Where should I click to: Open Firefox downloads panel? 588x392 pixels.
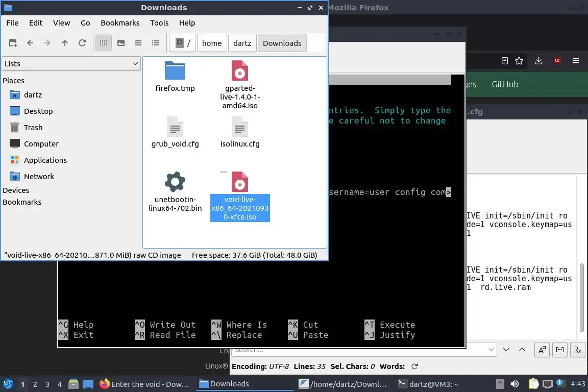pyautogui.click(x=539, y=61)
